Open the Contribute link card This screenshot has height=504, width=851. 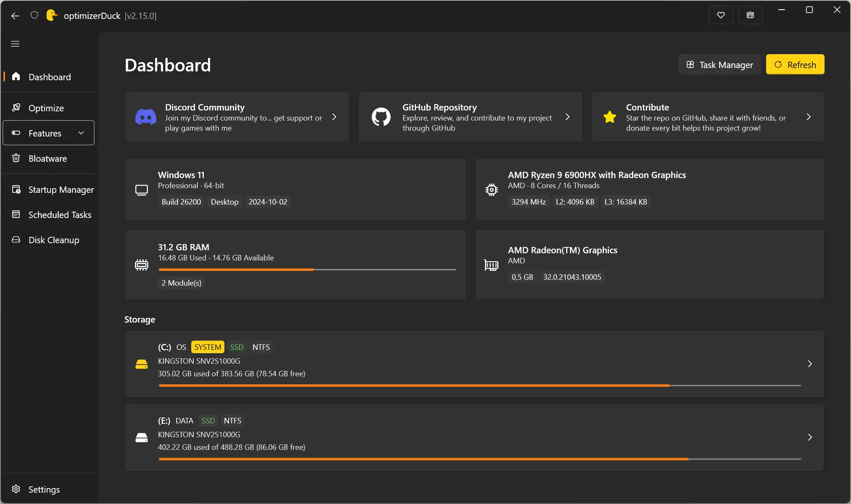pos(708,117)
